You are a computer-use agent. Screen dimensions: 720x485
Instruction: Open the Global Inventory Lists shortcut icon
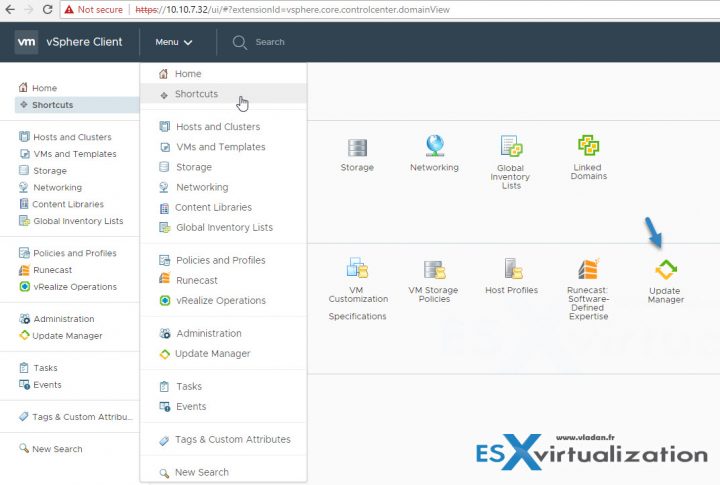pos(511,146)
